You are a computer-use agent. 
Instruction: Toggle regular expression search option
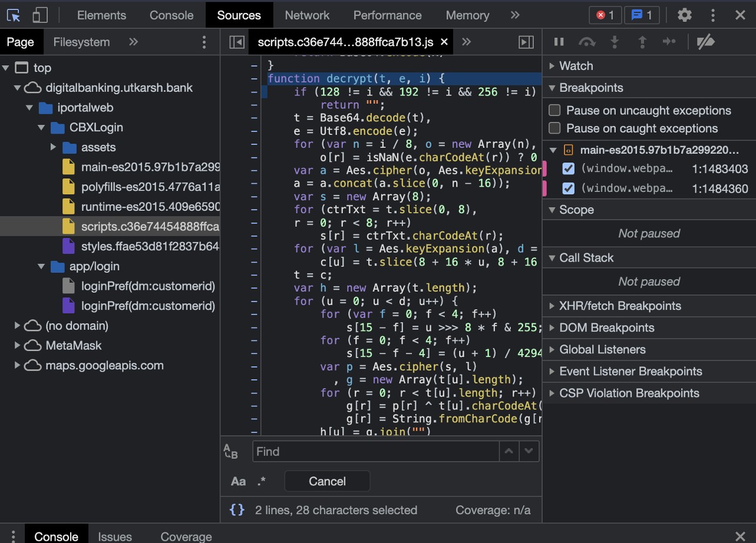262,481
